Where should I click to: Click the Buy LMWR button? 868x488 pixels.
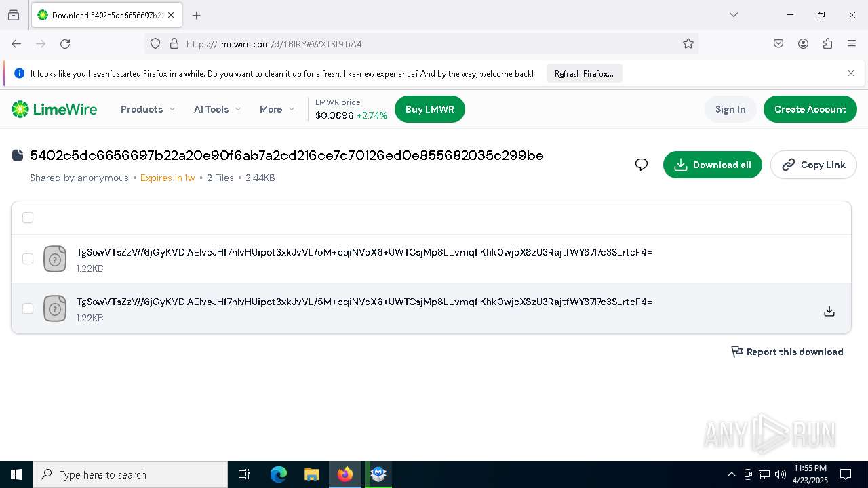[x=429, y=109]
